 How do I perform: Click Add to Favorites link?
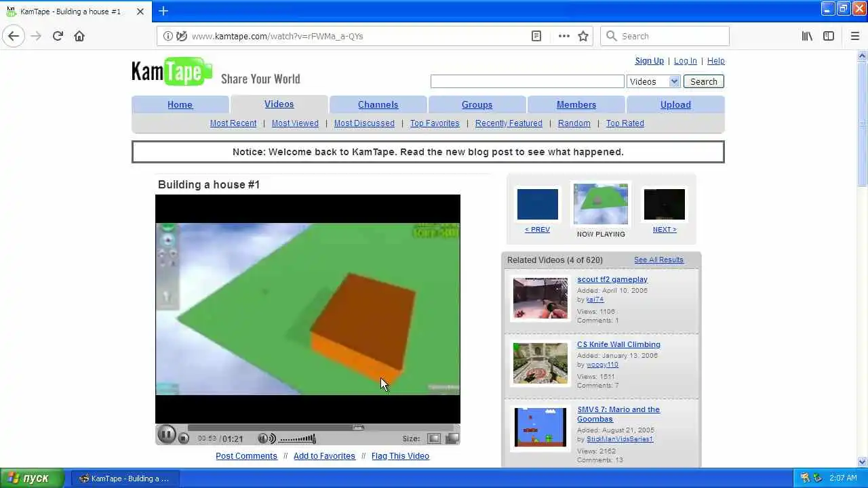324,456
